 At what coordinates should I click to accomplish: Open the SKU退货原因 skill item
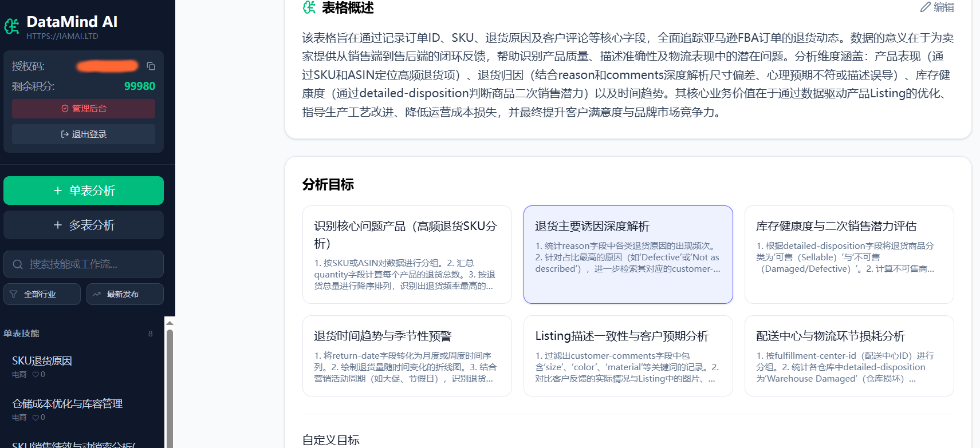pyautogui.click(x=42, y=361)
